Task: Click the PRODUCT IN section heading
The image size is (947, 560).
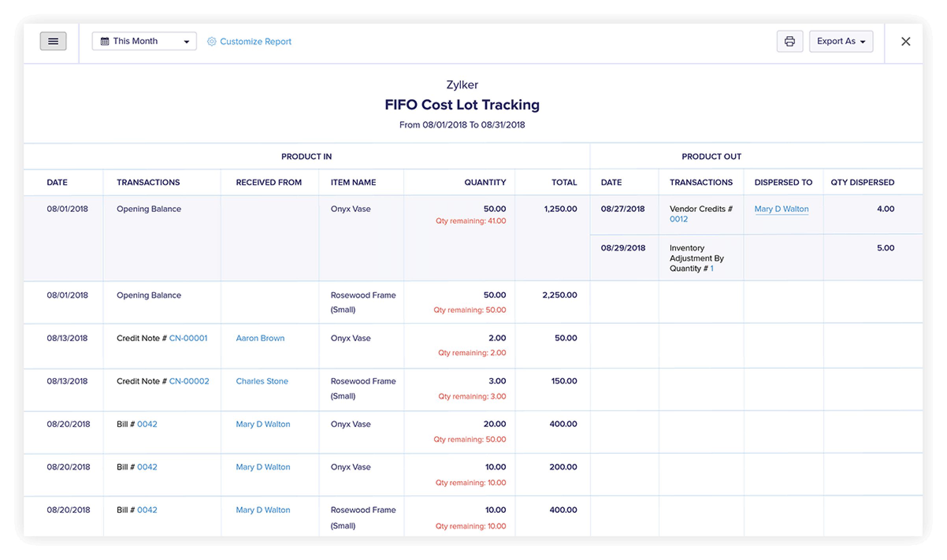Action: (306, 156)
